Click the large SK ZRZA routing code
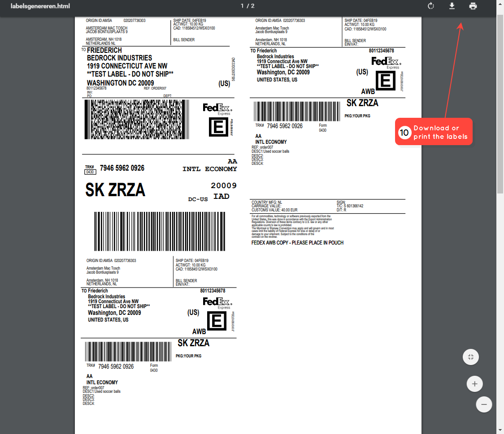Viewport: 504px width, 434px height. tap(115, 190)
